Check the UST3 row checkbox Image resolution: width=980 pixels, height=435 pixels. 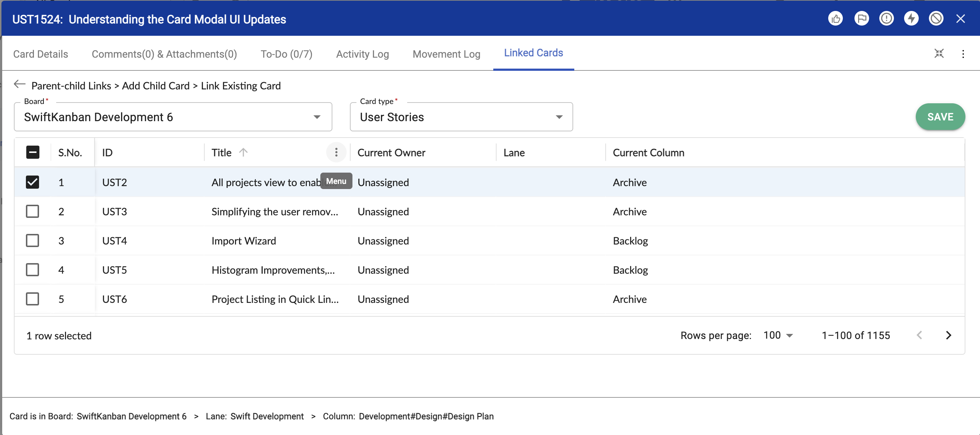click(33, 212)
